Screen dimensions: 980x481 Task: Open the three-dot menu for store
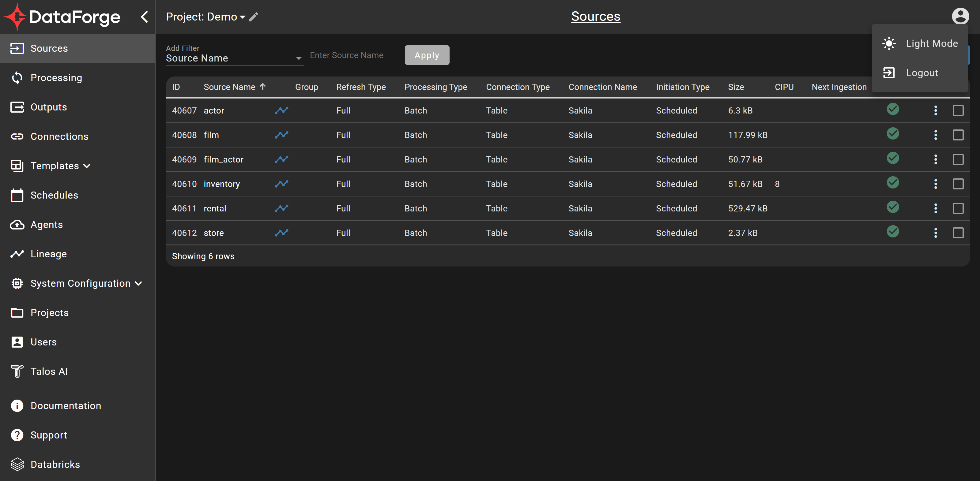click(x=936, y=233)
